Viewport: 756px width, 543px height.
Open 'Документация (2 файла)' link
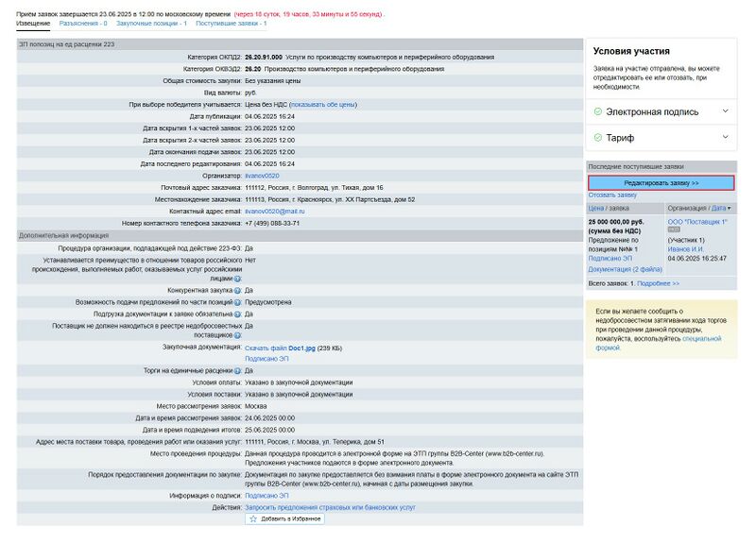pos(625,269)
